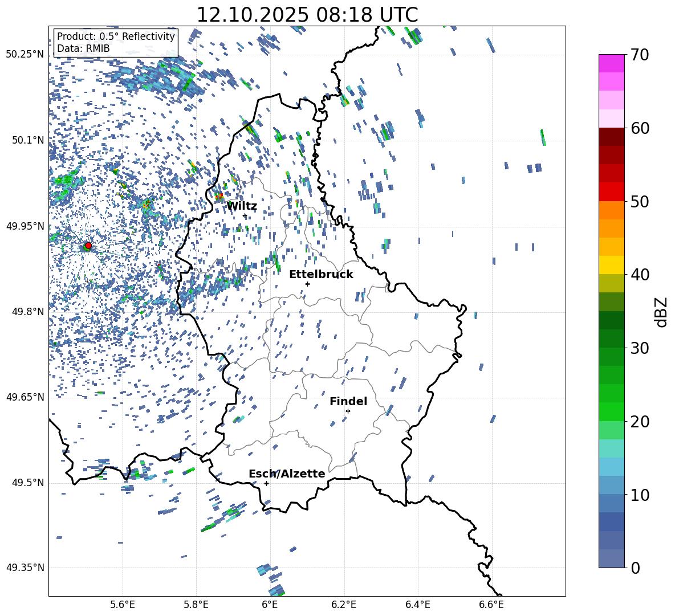Click the 50.1°N latitude label
Screen dimensions: 675x616
coord(29,140)
